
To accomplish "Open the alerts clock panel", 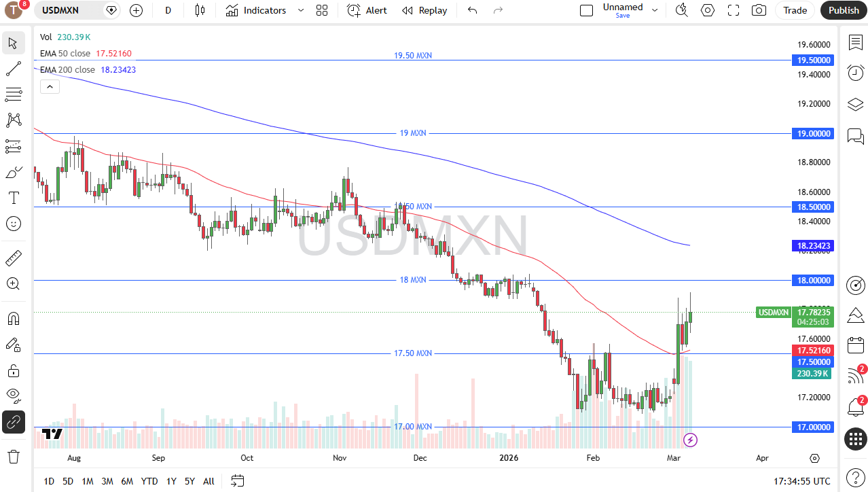I will tap(855, 73).
